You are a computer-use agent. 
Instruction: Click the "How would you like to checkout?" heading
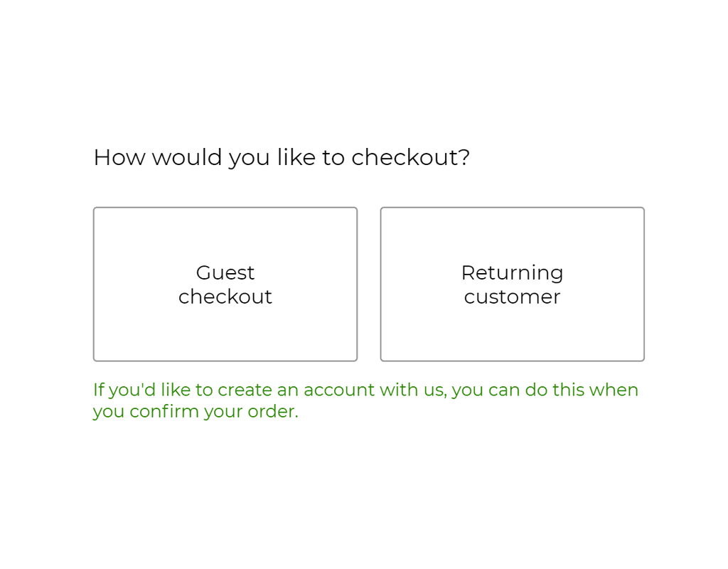point(282,157)
